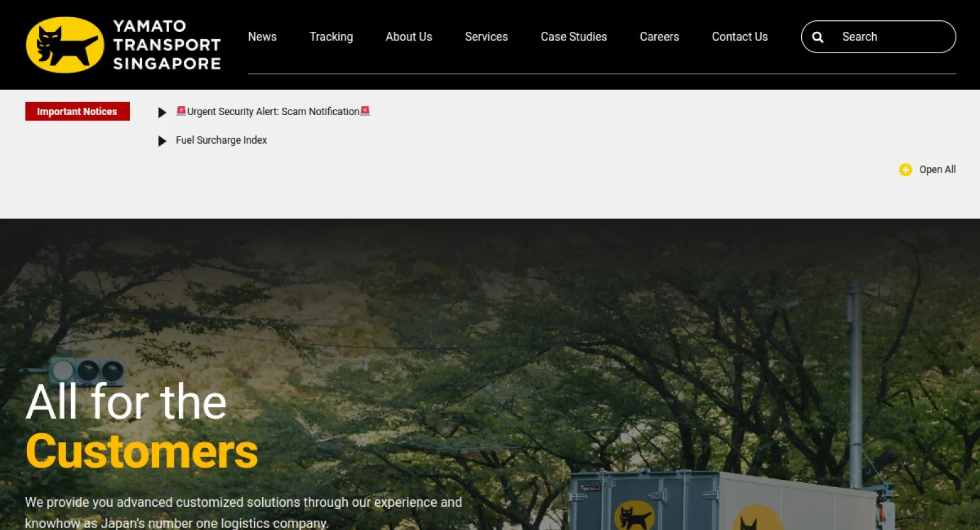980x530 pixels.
Task: Open the Services menu
Action: [486, 37]
